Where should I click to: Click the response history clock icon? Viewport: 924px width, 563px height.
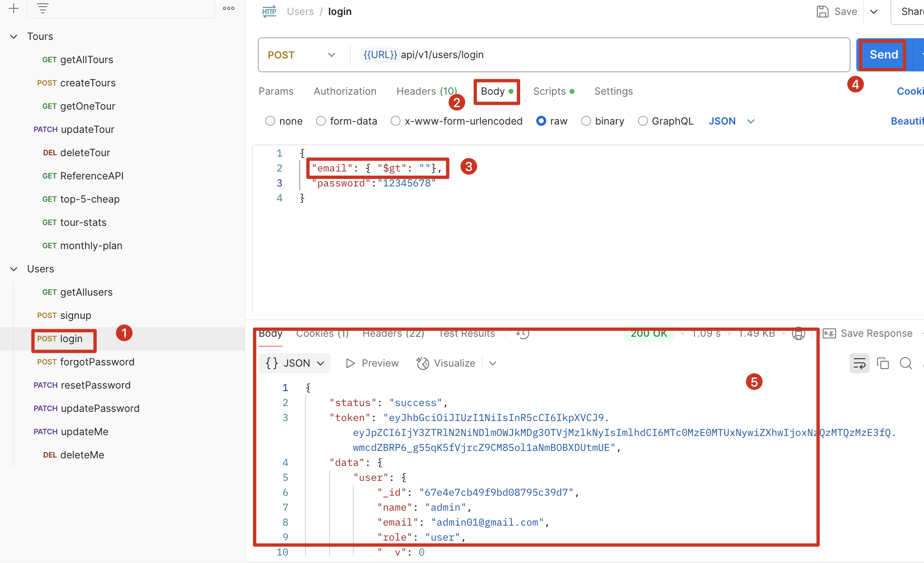coord(523,333)
